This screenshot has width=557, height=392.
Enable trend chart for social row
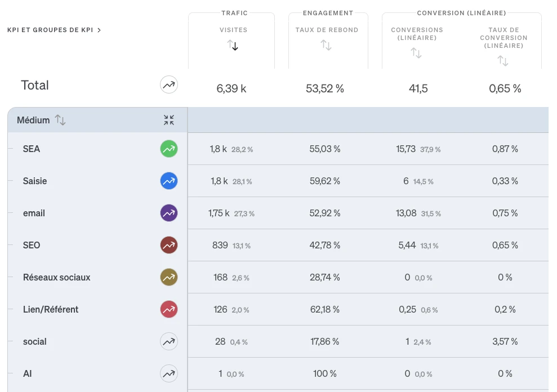click(x=169, y=341)
